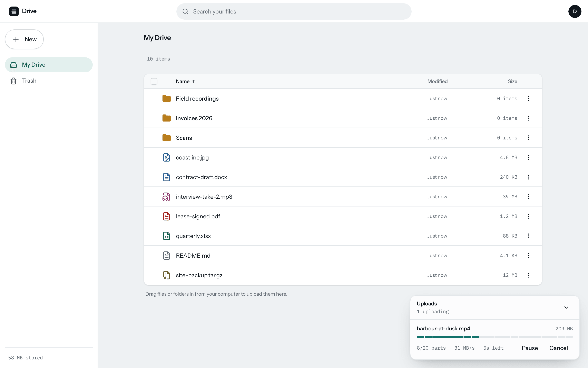This screenshot has height=368, width=588.
Task: Open more options for contract-draft.docx
Action: click(529, 177)
